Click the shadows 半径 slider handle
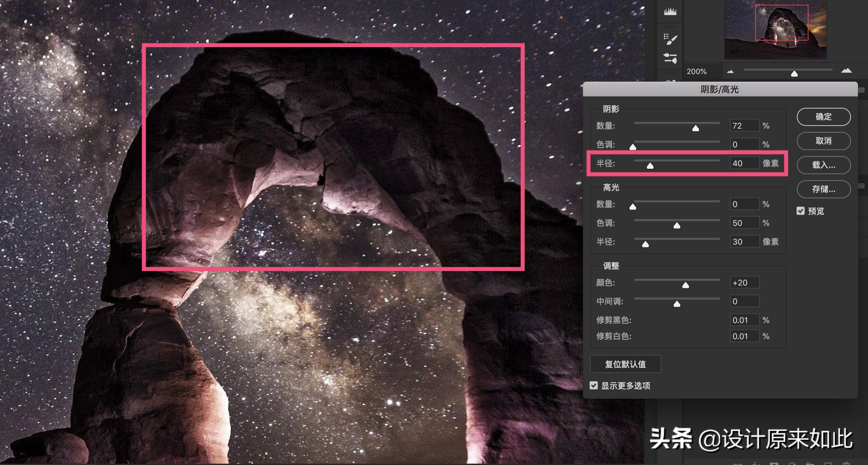The image size is (868, 465). click(x=650, y=166)
